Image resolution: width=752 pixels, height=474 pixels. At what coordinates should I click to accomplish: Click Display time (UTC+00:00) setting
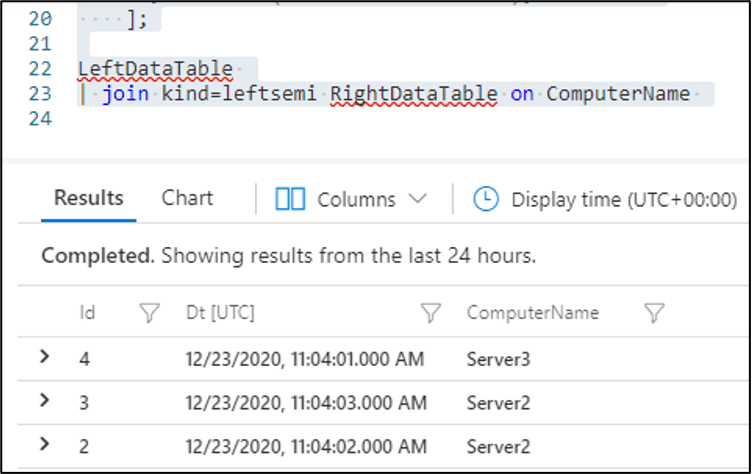tap(624, 200)
